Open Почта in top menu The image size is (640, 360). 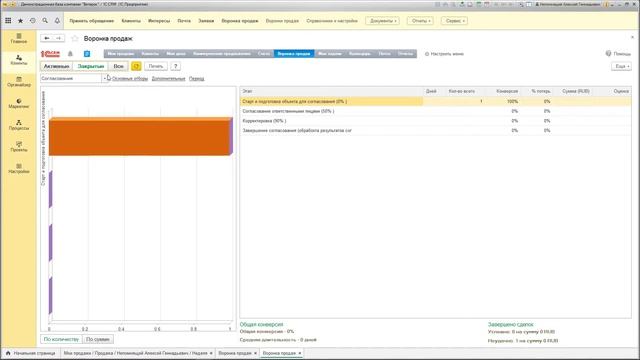click(x=184, y=21)
